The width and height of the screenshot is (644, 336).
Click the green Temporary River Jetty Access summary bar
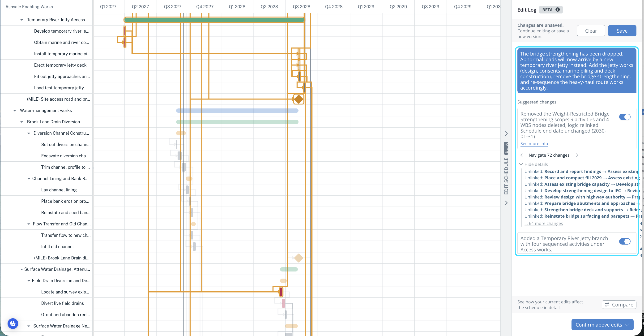pos(214,20)
